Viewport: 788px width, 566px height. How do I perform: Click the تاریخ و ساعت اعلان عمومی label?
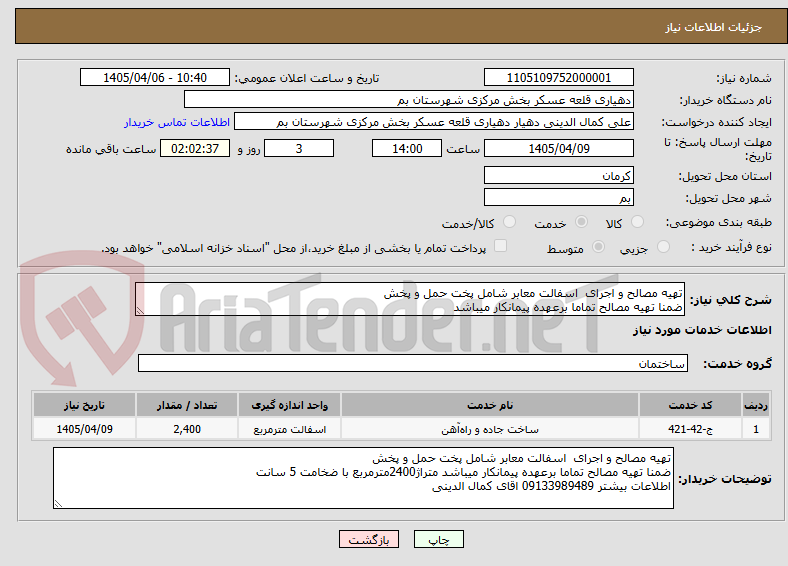click(x=307, y=78)
